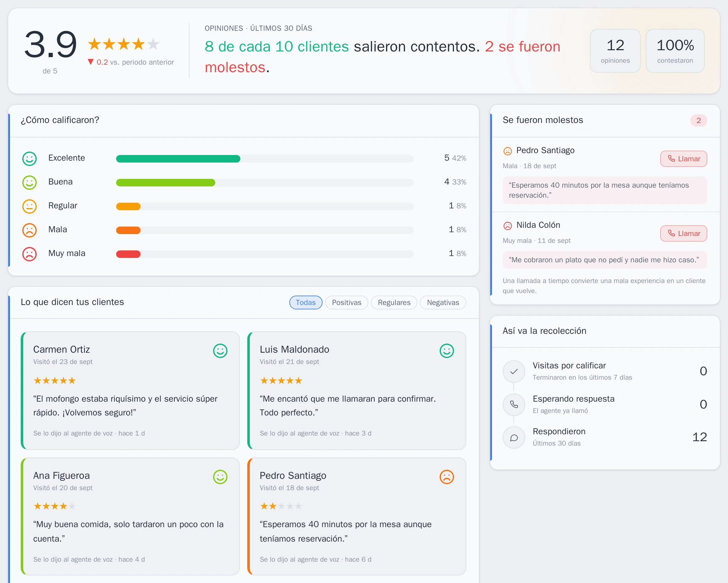728x583 pixels.
Task: Click the phone icon for Esperando respuesta
Action: coord(514,404)
